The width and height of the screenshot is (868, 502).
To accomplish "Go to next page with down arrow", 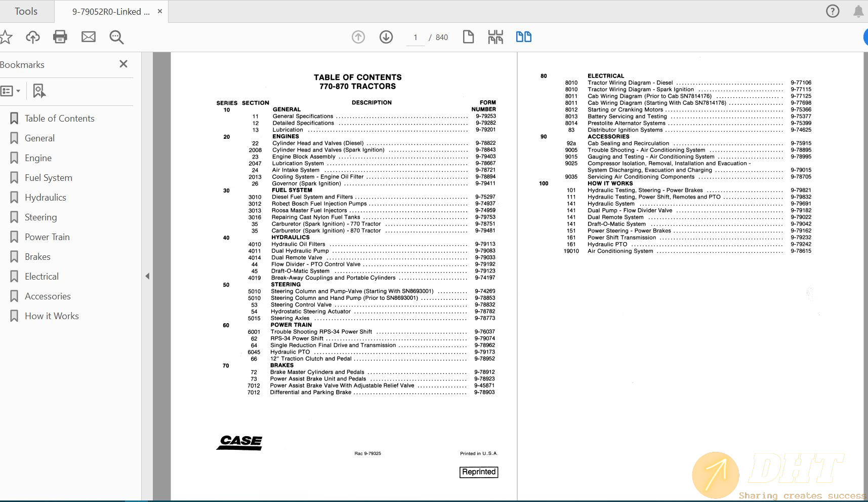I will click(x=386, y=36).
